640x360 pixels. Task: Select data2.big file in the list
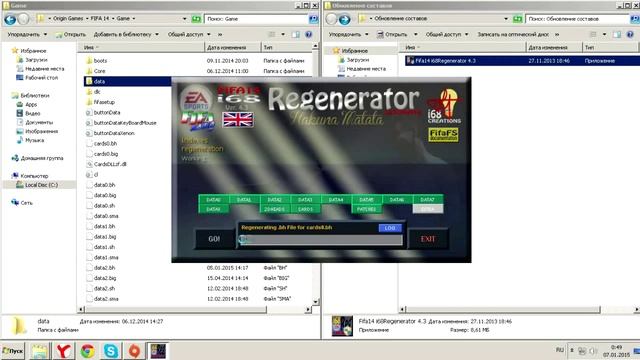[x=105, y=278]
